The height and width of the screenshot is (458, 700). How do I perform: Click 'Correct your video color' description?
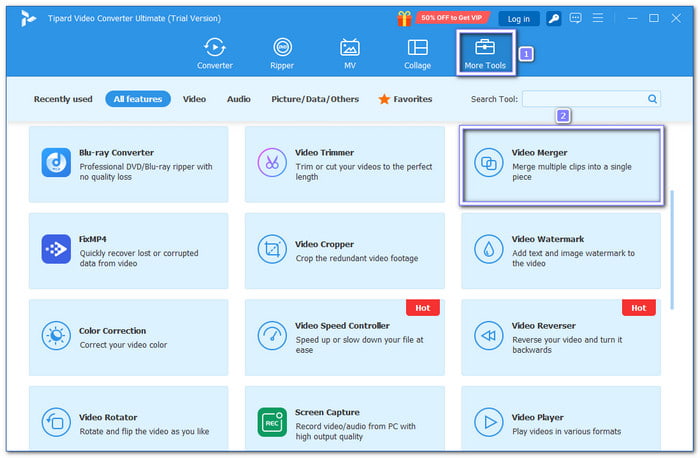click(123, 345)
